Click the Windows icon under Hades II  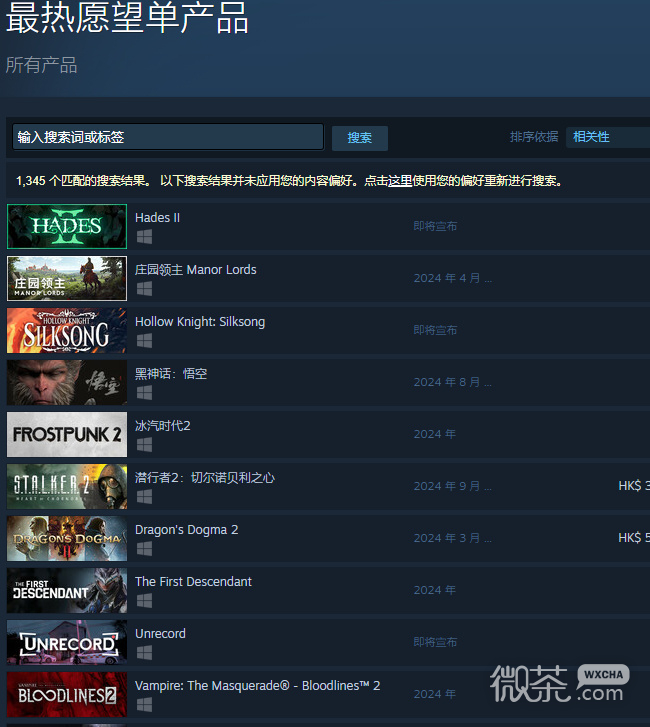tap(144, 237)
